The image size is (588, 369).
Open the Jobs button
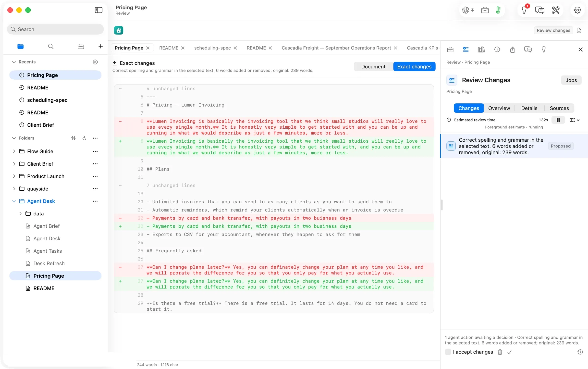571,80
